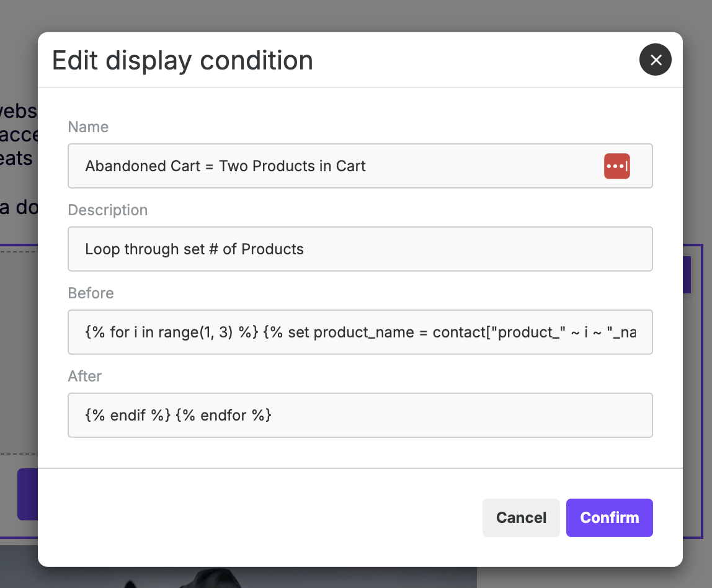Click the After label above the endfor field

[x=84, y=376]
